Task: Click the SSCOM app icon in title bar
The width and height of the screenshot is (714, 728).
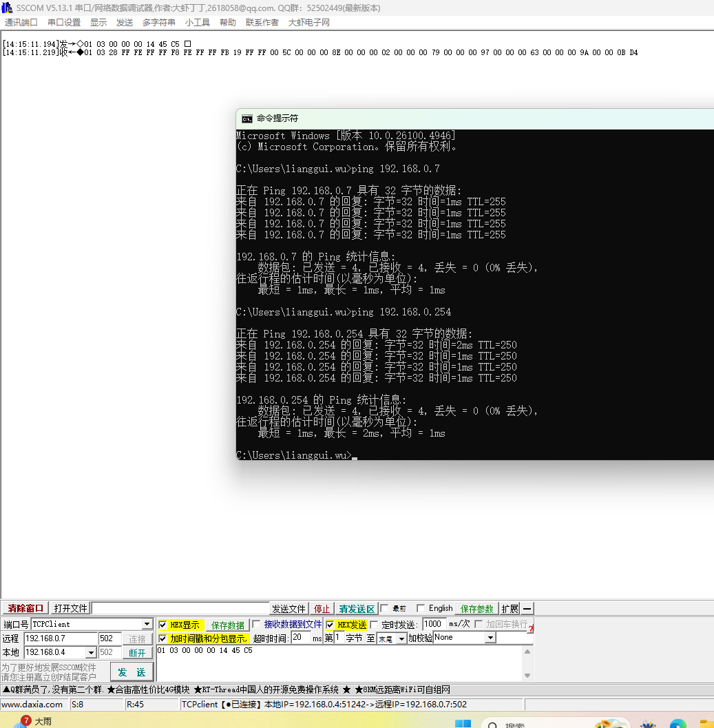Action: coord(7,8)
